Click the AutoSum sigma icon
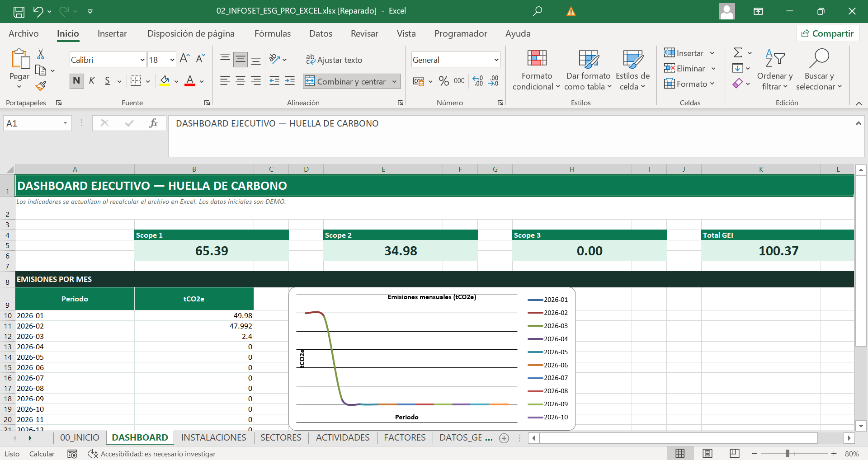This screenshot has width=868, height=460. coord(738,52)
